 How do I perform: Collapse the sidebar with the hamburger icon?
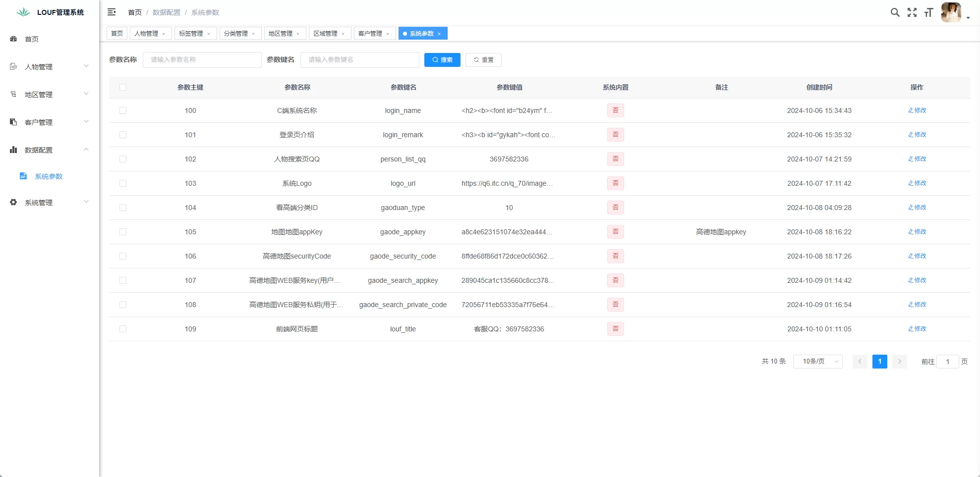[x=112, y=12]
